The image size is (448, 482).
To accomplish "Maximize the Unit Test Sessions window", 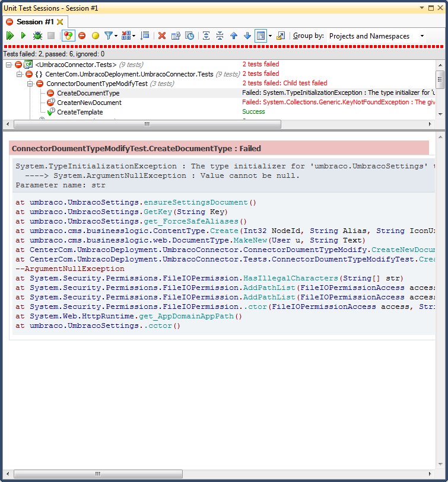I will coord(431,8).
